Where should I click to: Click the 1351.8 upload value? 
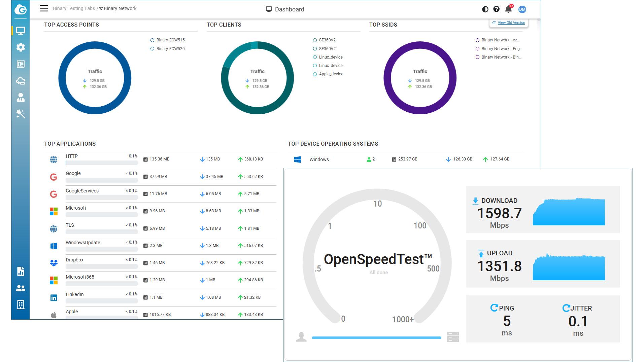499,266
